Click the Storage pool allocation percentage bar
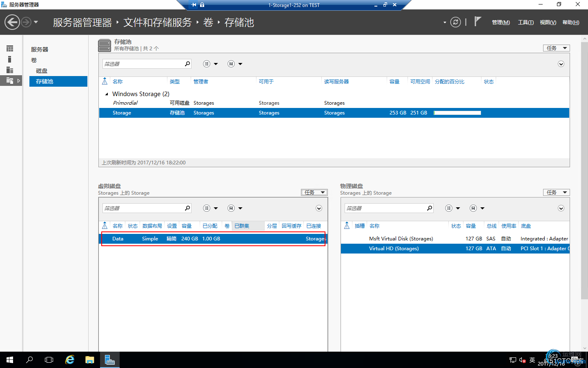 tap(457, 113)
